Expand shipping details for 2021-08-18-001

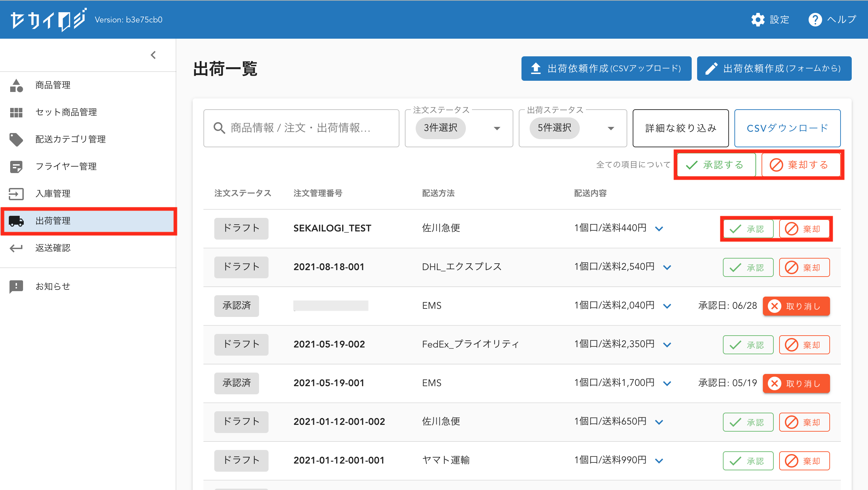click(667, 267)
